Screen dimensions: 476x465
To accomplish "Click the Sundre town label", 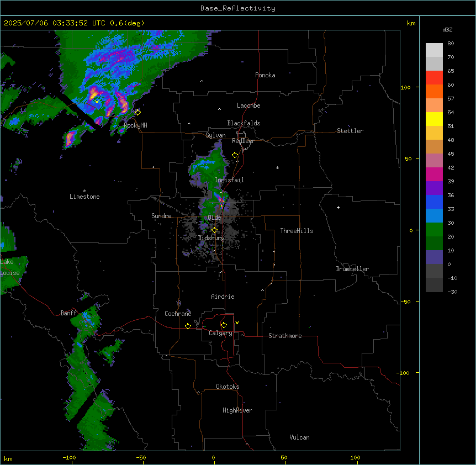I will click(161, 216).
